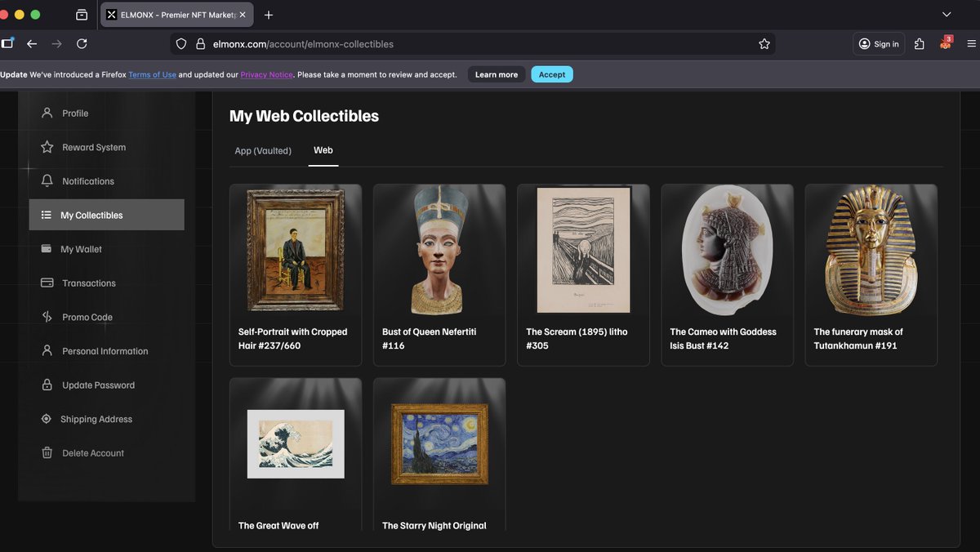980x552 pixels.
Task: Click the title Bust of Queen Nefertiti #116
Action: point(430,339)
